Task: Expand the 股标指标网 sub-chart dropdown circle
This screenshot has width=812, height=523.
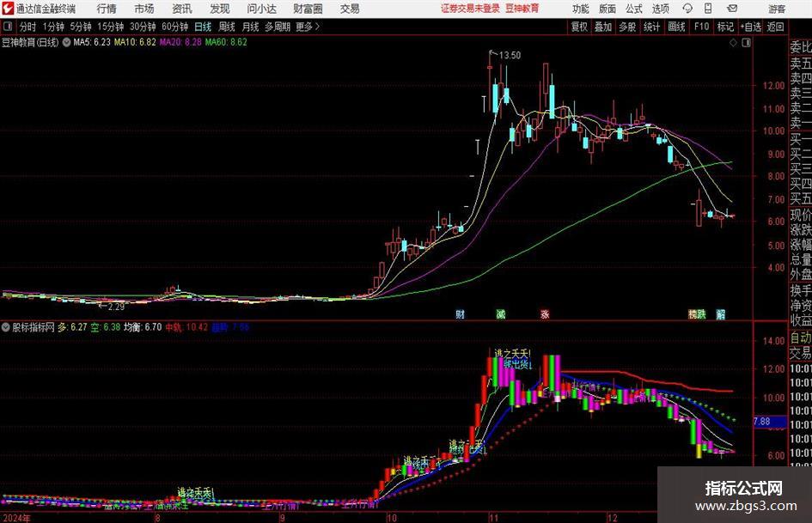Action: [6, 326]
